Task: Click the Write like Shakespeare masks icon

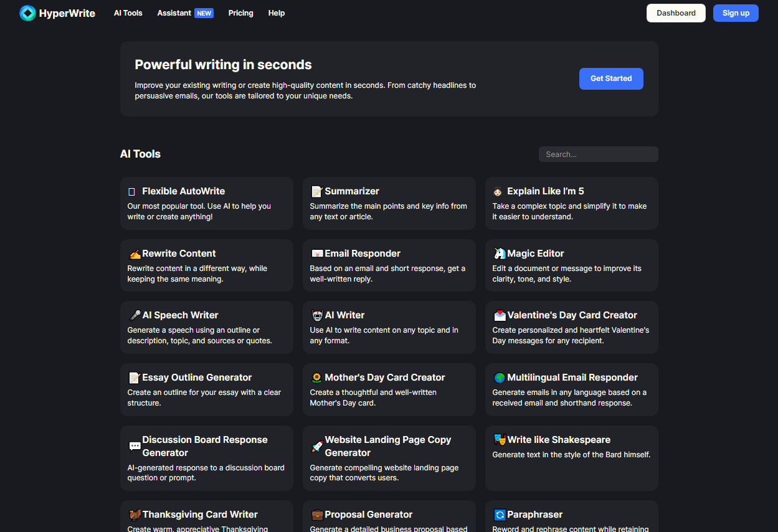Action: [500, 440]
